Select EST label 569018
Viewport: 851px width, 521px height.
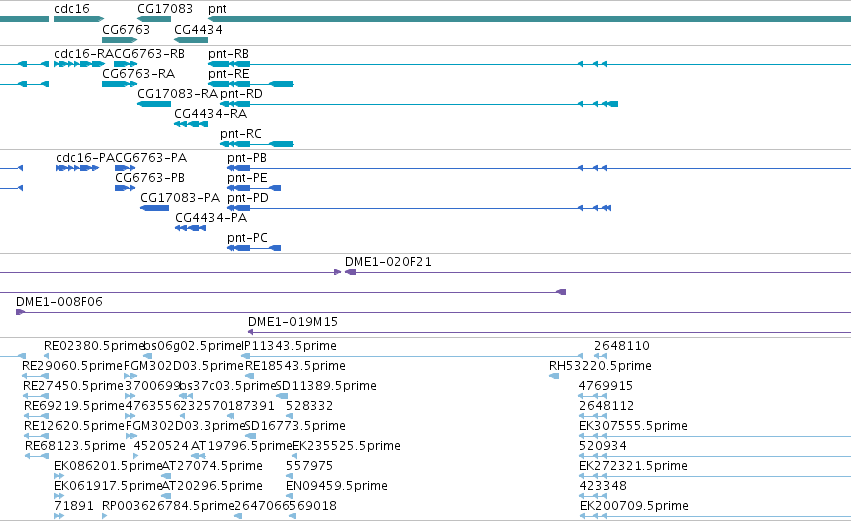313,506
